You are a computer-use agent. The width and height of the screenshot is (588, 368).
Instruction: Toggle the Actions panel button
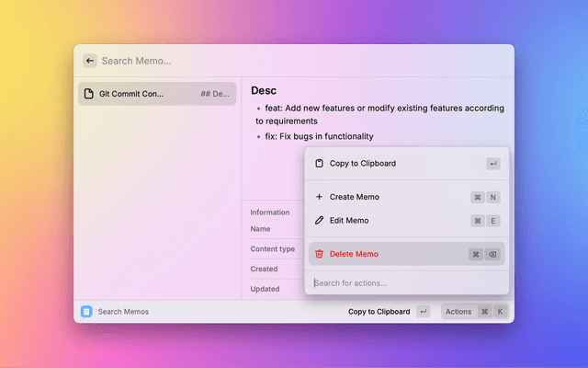pyautogui.click(x=458, y=312)
